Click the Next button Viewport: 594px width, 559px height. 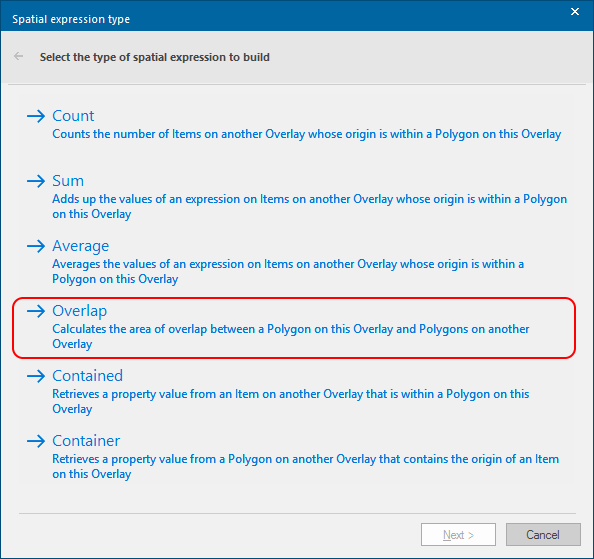458,534
